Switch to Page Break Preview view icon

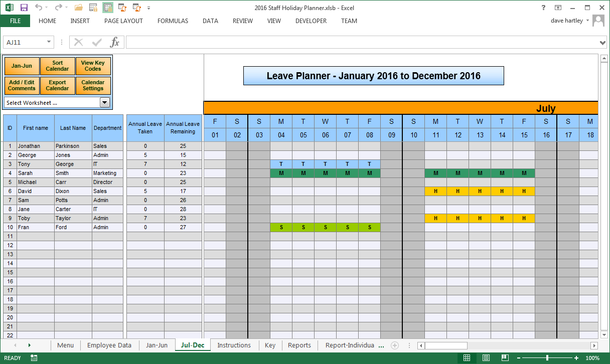pos(505,358)
